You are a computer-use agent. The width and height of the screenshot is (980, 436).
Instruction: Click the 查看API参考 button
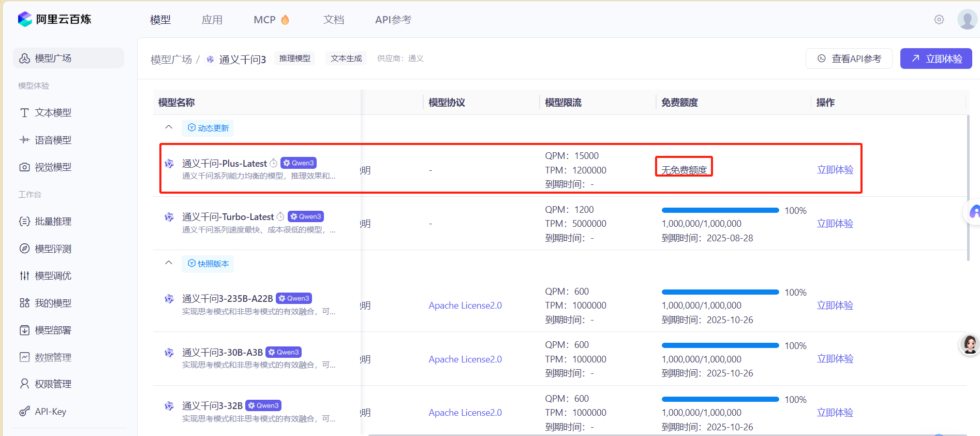(849, 59)
